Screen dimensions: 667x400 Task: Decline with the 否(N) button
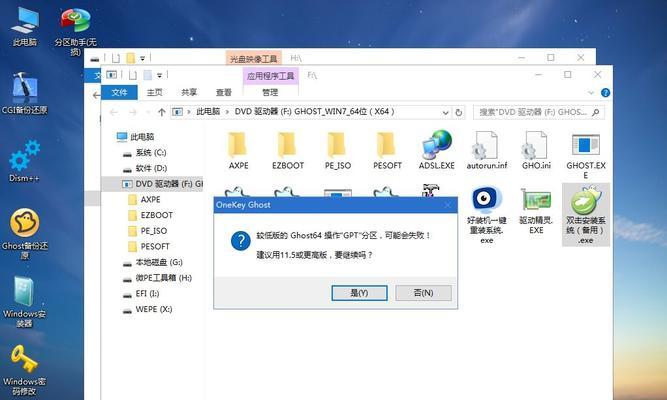coord(423,293)
